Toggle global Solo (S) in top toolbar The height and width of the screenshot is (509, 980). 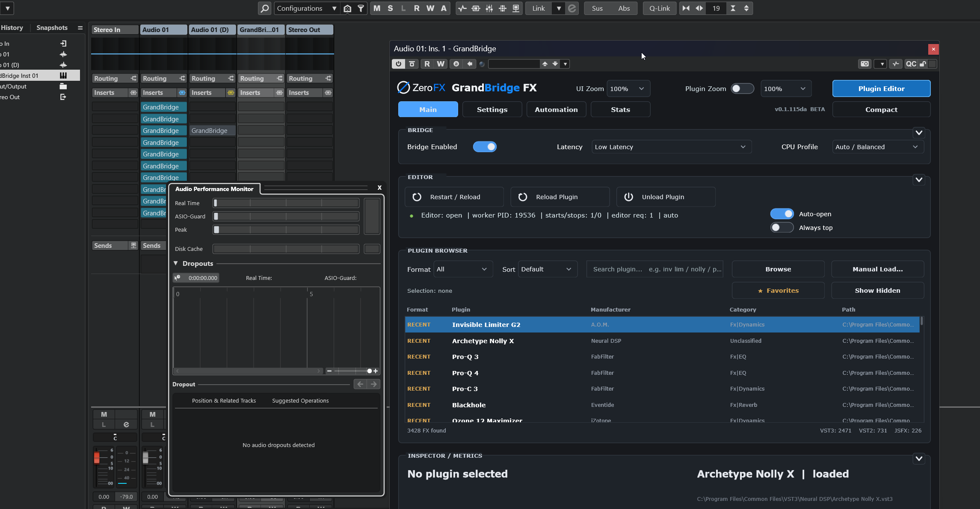(390, 8)
